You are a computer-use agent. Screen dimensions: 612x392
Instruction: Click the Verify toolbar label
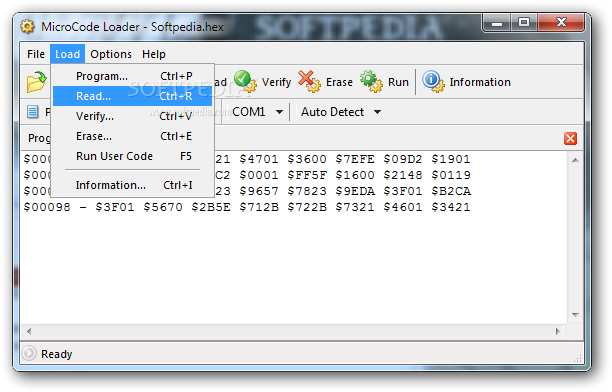(x=276, y=82)
